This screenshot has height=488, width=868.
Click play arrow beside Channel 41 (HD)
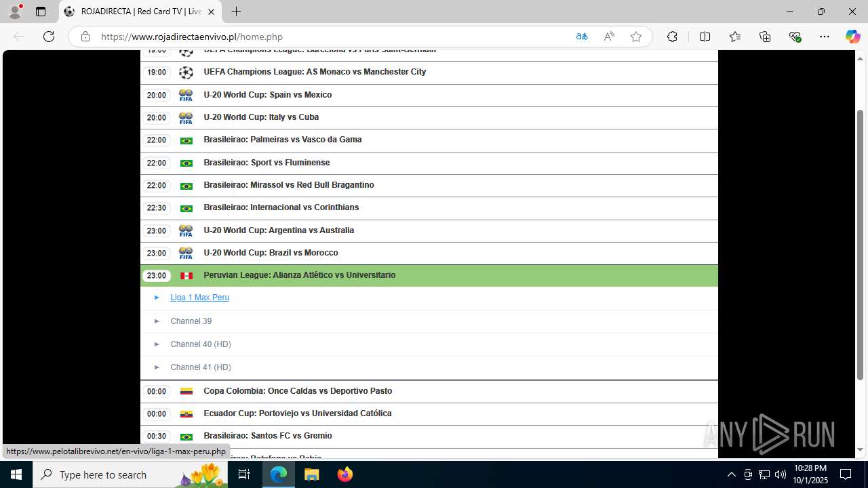[x=157, y=367]
